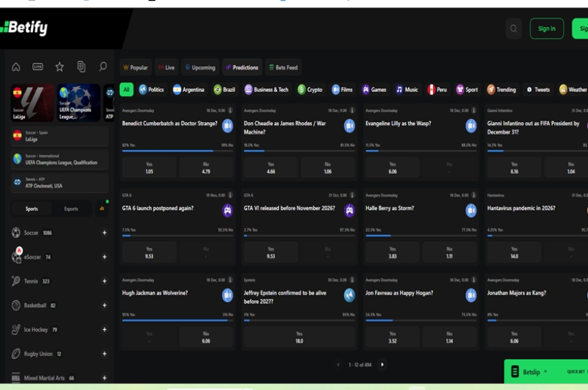Bet Yes 18.0 on Jeffrey Epstein card
Screen dimensions: 588x390
click(x=299, y=337)
